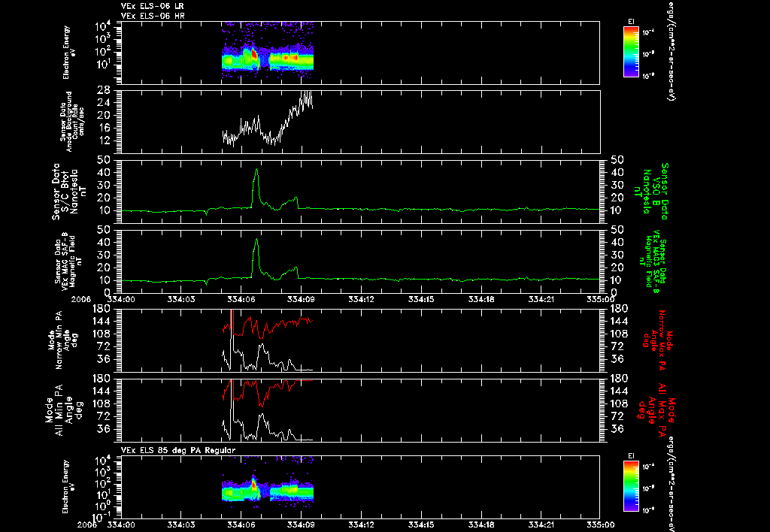Click the '334:18' time label under MAG SAF-B panel
Screen dimensions: 770x532
coord(481,299)
